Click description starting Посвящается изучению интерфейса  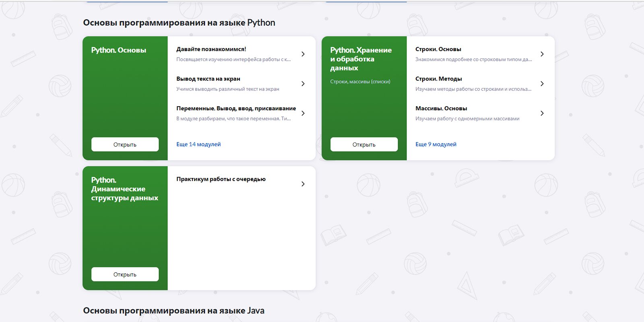click(233, 59)
